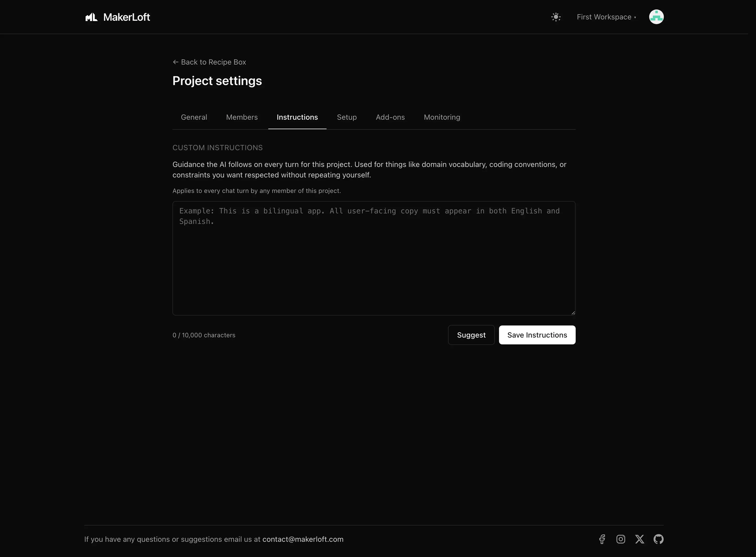Screen dimensions: 756x557
Task: Click the Suggest button
Action: [x=471, y=335]
